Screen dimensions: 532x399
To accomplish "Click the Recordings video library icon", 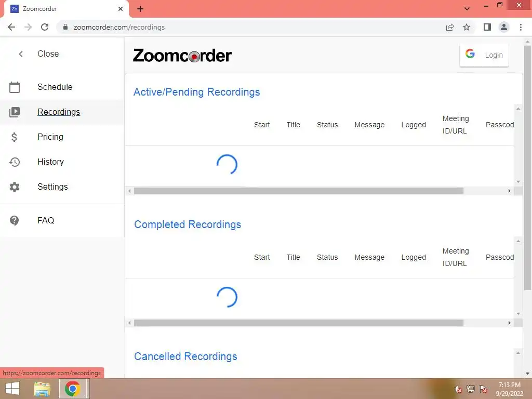I will pyautogui.click(x=14, y=112).
